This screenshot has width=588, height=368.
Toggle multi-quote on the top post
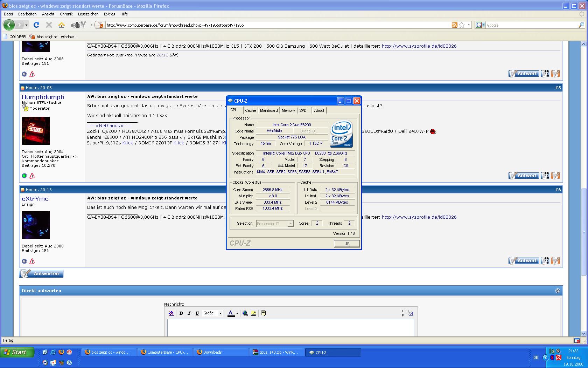[x=545, y=73]
